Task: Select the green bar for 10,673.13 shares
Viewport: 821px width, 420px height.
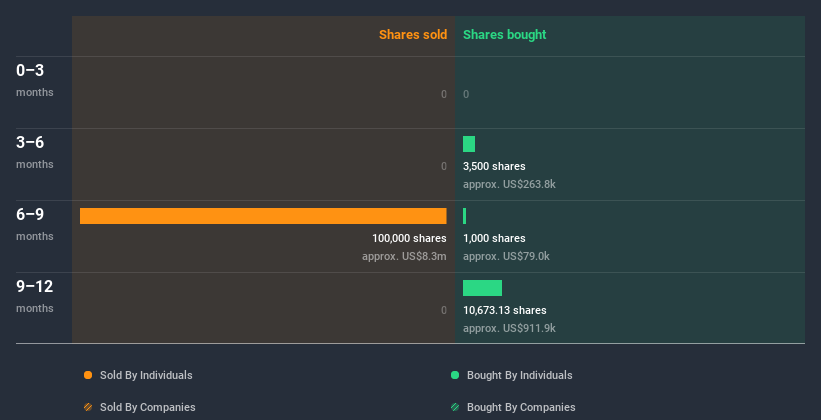Action: pyautogui.click(x=482, y=288)
